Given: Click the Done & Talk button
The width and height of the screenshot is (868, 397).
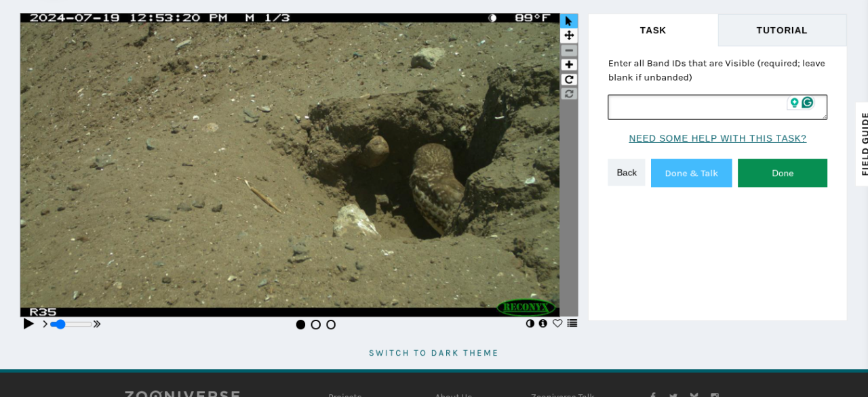Looking at the screenshot, I should point(691,173).
